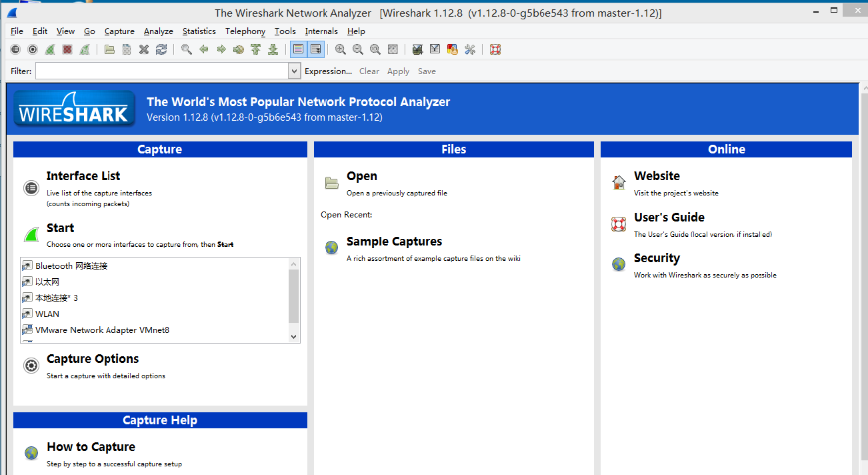Close the capture file toolbar icon
This screenshot has width=868, height=475.
144,49
